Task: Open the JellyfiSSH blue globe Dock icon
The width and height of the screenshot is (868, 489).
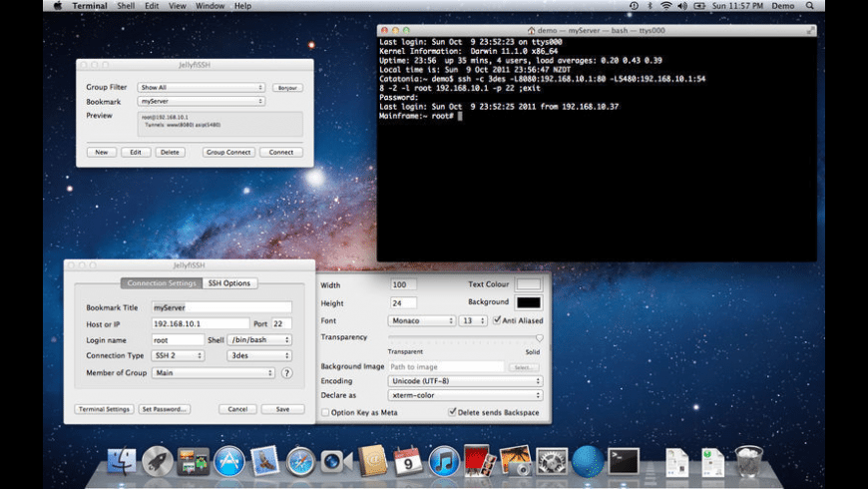Action: tap(588, 461)
